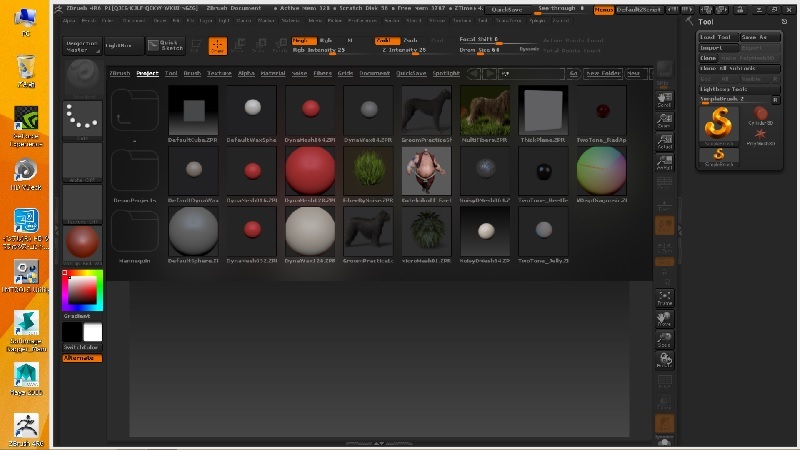Click the AAHalf icon
Screen dimensions: 800x450
(x=664, y=162)
